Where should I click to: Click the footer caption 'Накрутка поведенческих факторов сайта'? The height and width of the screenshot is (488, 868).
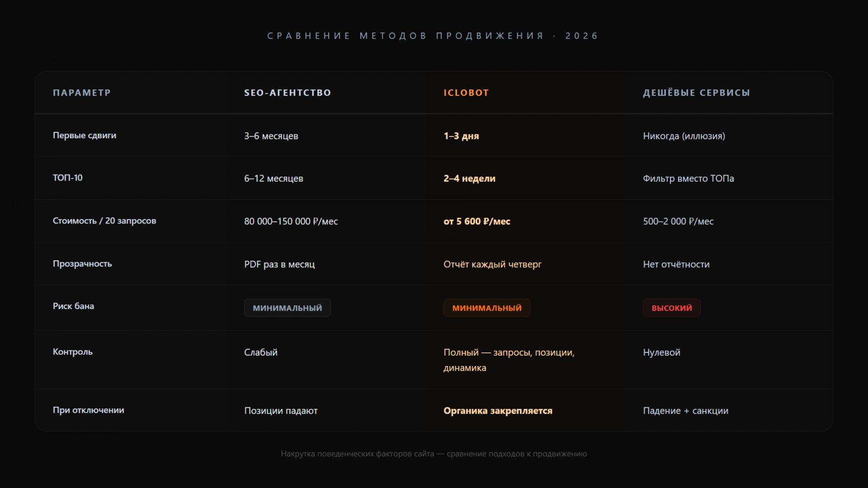point(358,454)
